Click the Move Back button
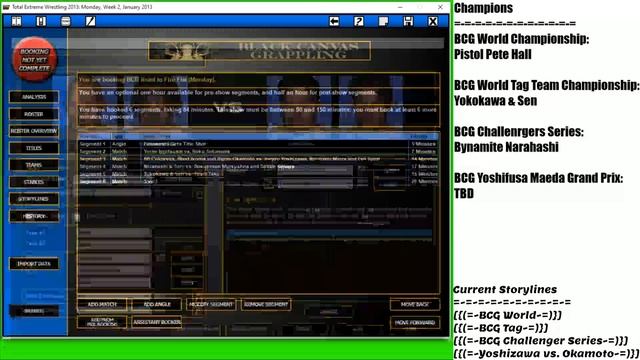 point(415,304)
